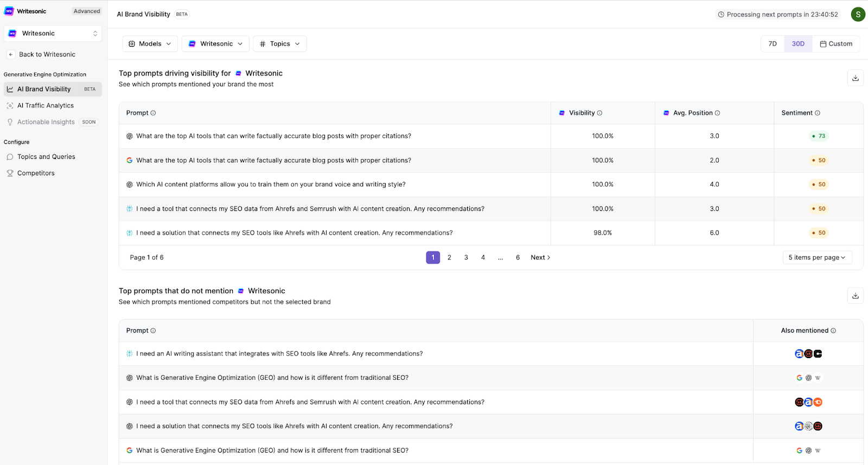Click the Topics and Queries chat icon
Screen dimensions: 868x465
[x=10, y=157]
